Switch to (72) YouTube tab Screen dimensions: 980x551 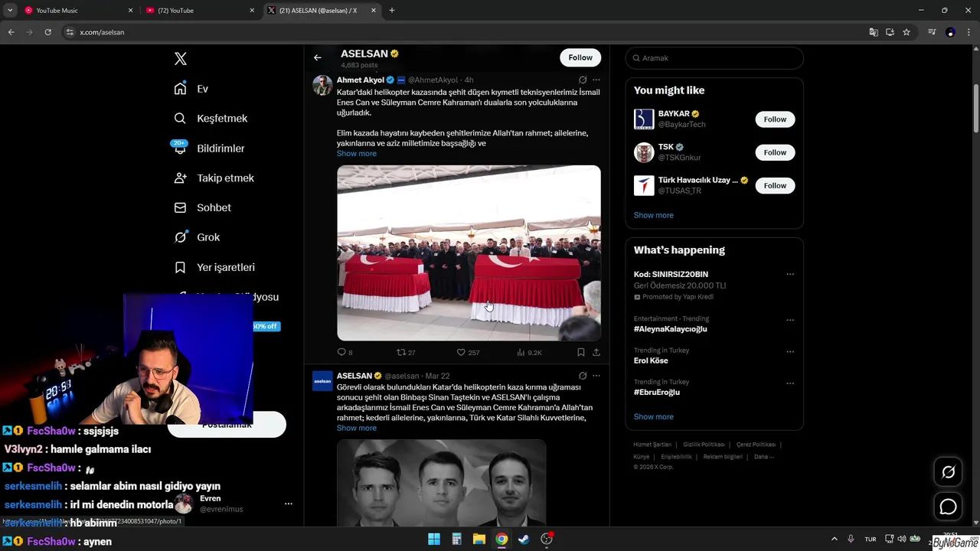click(201, 11)
